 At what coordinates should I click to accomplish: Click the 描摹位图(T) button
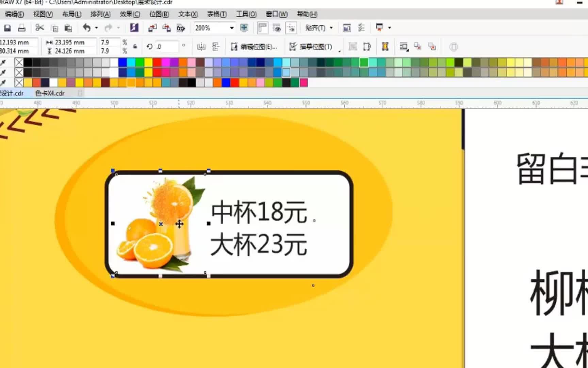click(311, 47)
